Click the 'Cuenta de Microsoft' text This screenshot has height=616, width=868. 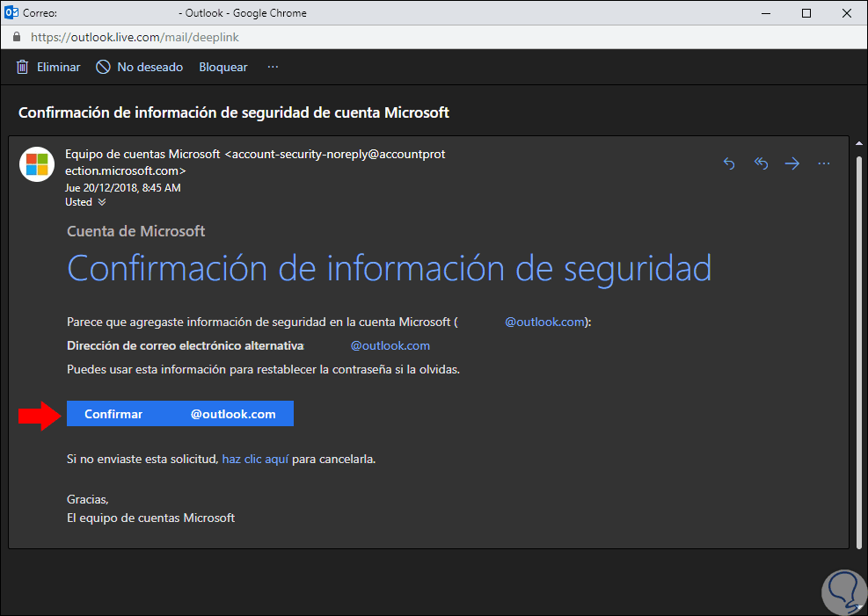pos(136,231)
